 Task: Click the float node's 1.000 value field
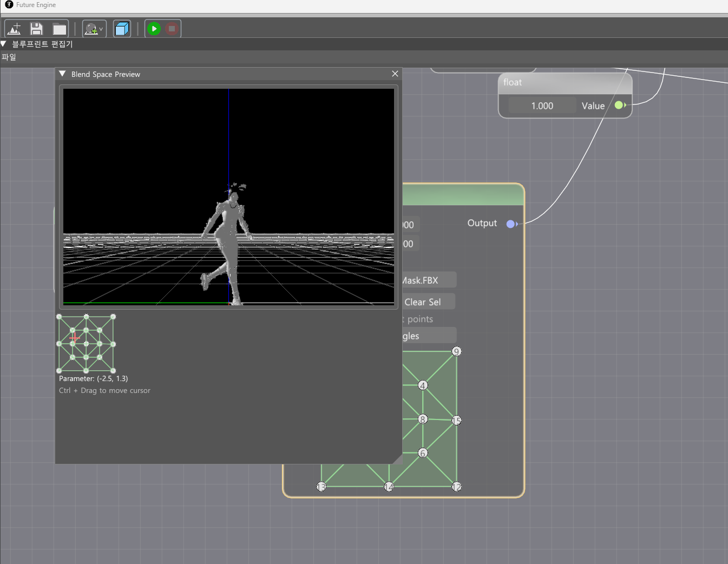click(542, 106)
